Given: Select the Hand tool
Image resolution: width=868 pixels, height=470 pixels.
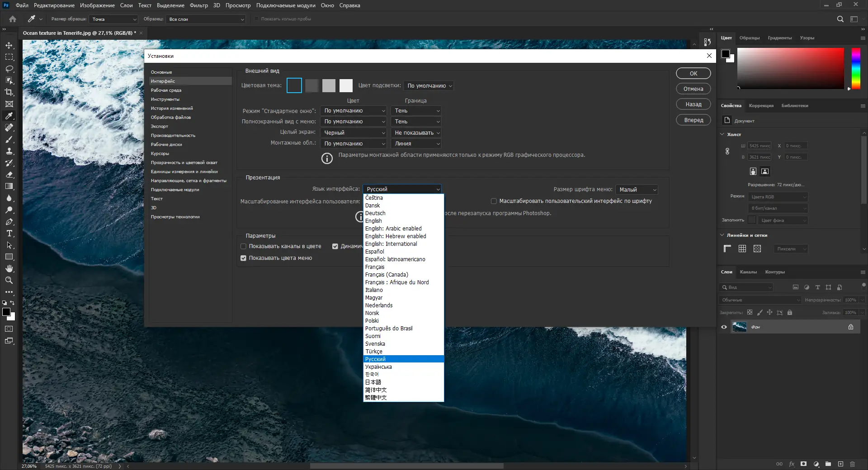Looking at the screenshot, I should (x=9, y=268).
